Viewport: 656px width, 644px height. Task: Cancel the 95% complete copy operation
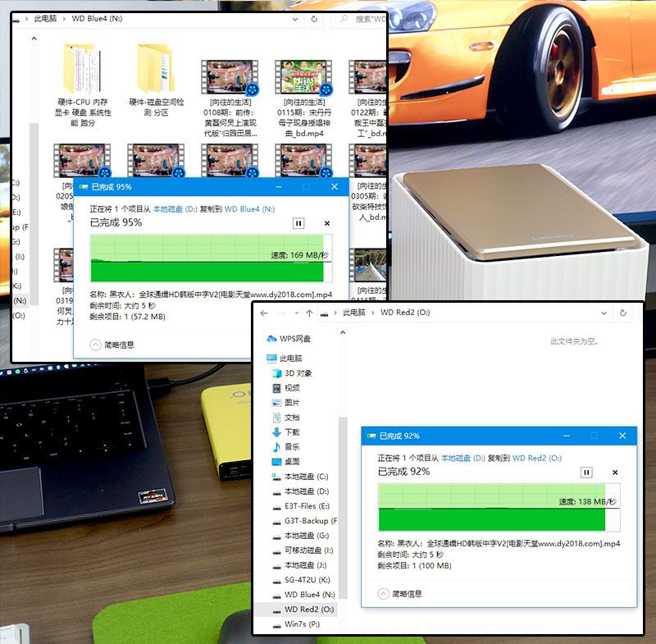tap(327, 223)
